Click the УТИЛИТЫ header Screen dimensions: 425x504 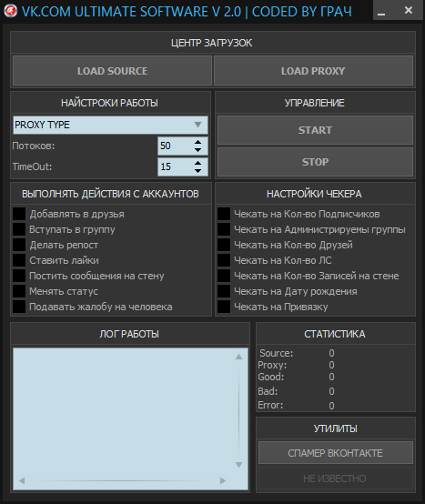pos(336,428)
